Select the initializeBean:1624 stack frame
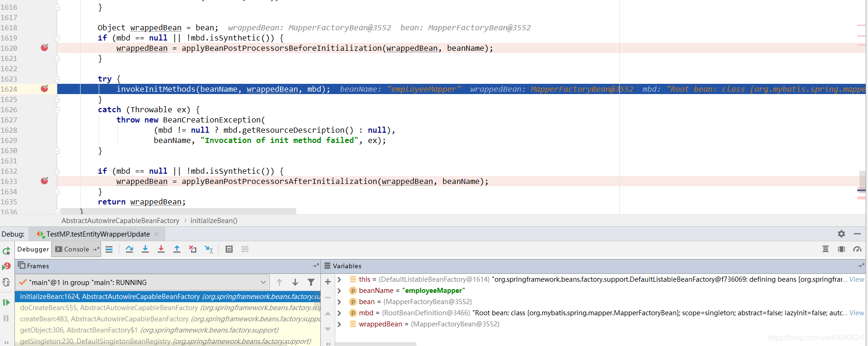The width and height of the screenshot is (868, 346). [168, 297]
